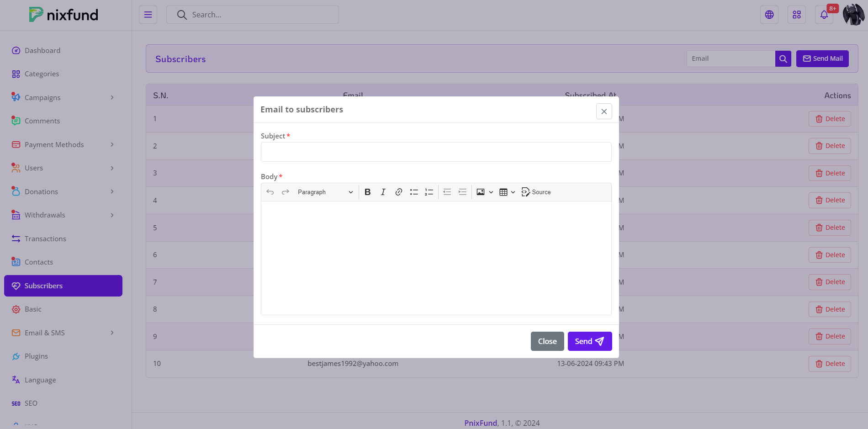Toggle bold formatting in body editor
Viewport: 868px width, 429px height.
(367, 192)
